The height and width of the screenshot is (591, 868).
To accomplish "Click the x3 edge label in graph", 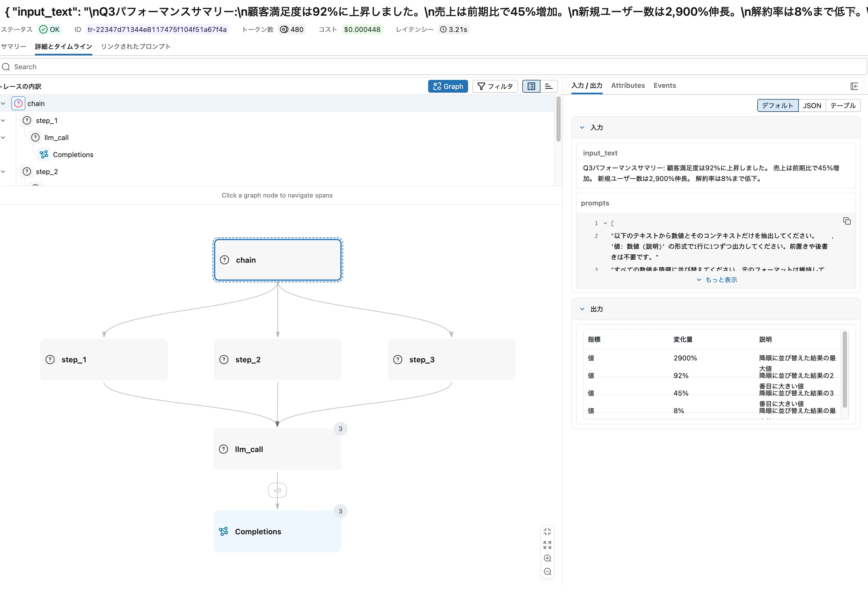I will (x=277, y=490).
